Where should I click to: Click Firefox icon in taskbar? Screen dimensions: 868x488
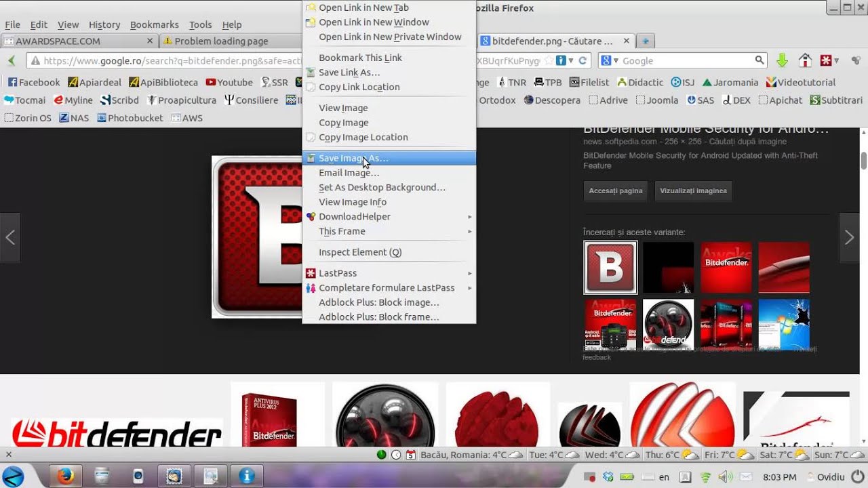[65, 476]
